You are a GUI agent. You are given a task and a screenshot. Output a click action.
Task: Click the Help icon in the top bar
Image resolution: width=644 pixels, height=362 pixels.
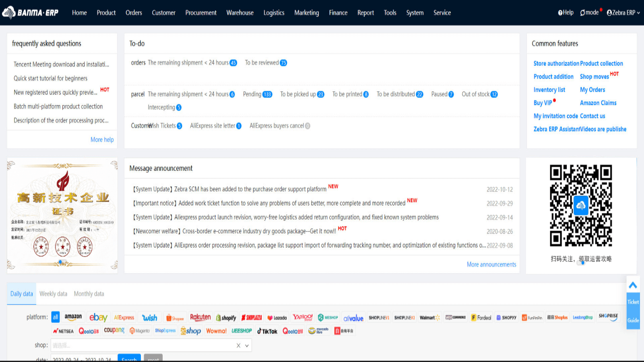560,12
